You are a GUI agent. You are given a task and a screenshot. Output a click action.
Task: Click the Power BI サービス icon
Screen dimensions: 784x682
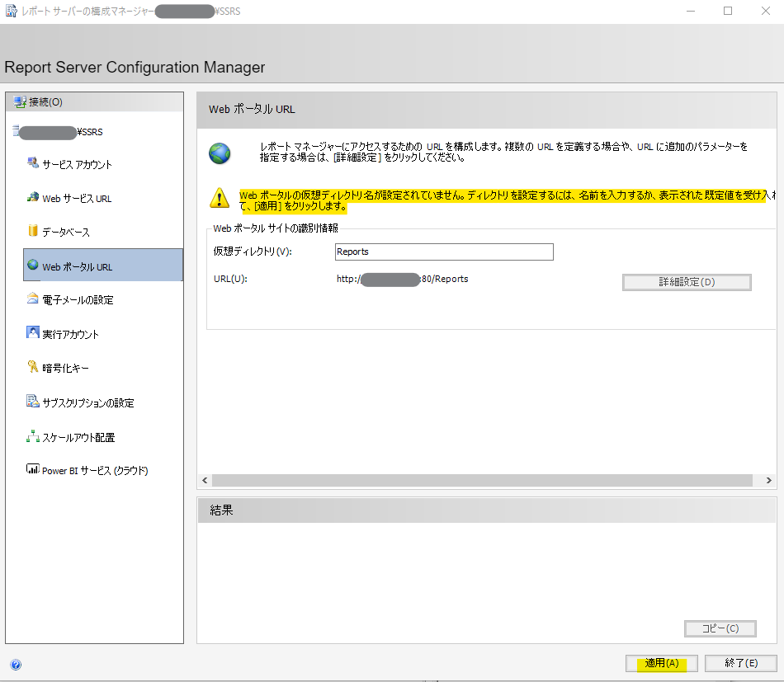coord(33,470)
